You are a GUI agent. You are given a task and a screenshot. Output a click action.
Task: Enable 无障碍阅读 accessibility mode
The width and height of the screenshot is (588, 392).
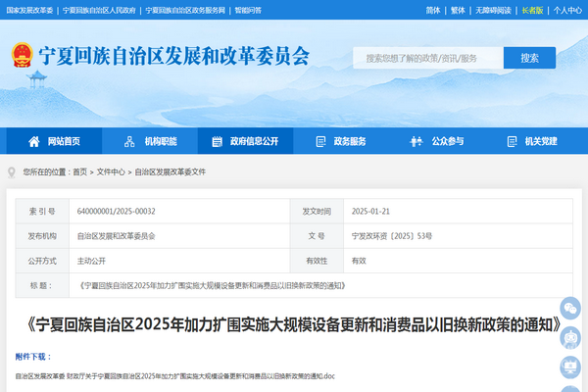[x=495, y=9]
